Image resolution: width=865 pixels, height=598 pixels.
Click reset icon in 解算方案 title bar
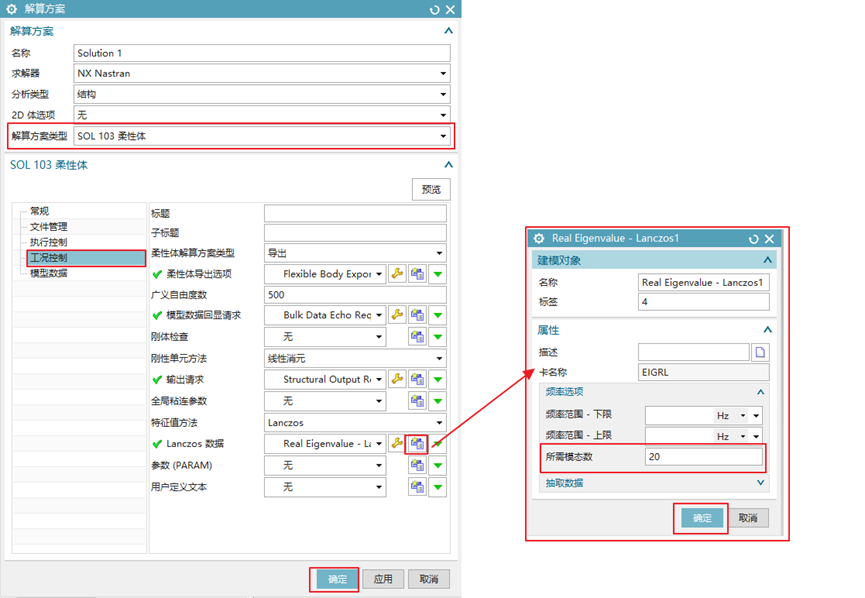(434, 9)
